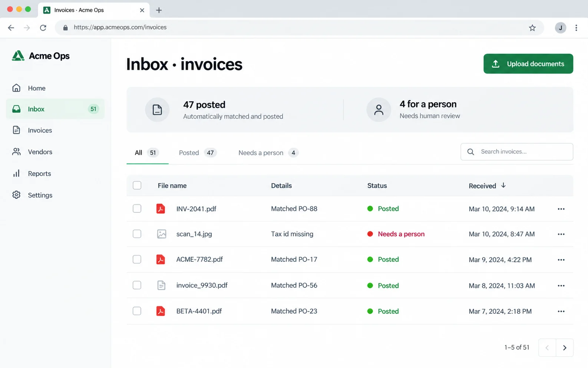Click the Needs a person status label

(x=401, y=234)
